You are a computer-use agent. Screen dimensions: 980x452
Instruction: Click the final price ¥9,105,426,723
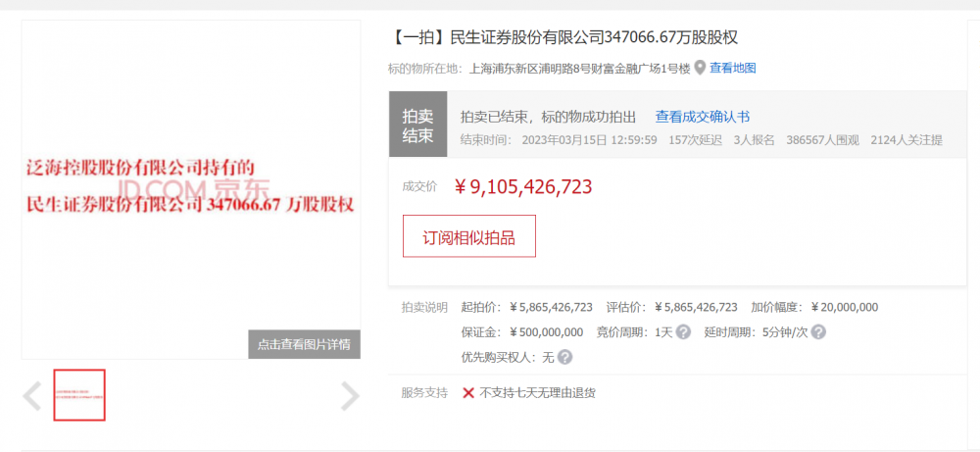click(x=523, y=187)
